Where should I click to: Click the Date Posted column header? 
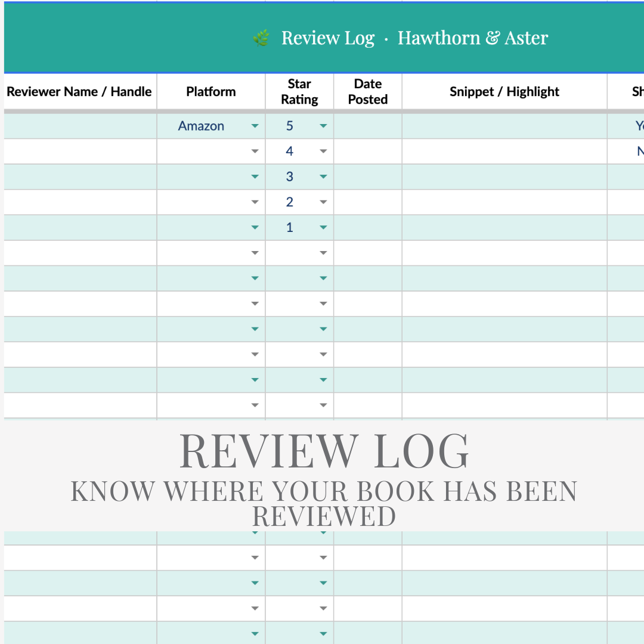coord(367,92)
